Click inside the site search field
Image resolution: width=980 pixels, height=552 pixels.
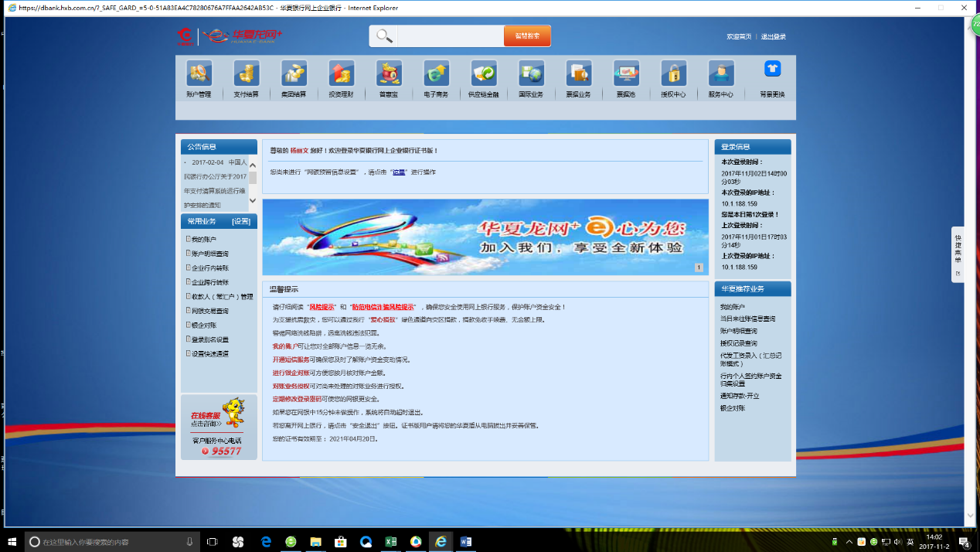(450, 36)
